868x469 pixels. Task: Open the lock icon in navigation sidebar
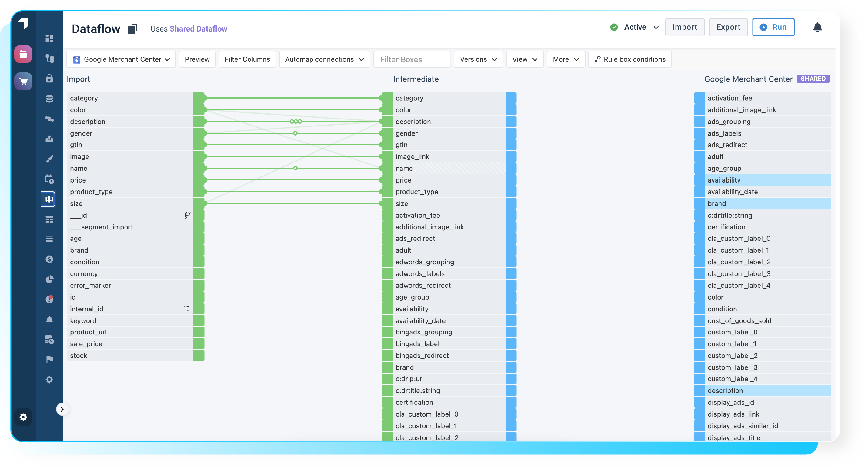pyautogui.click(x=49, y=79)
